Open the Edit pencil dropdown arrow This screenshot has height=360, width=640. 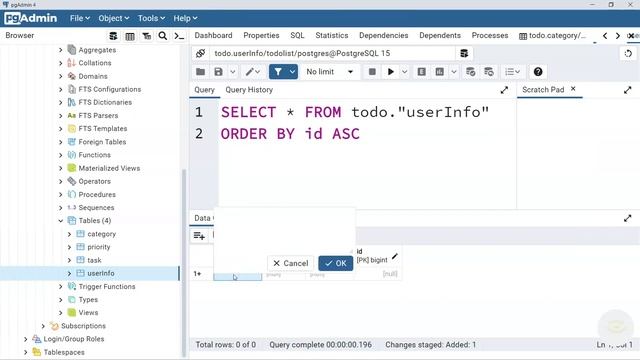[258, 72]
